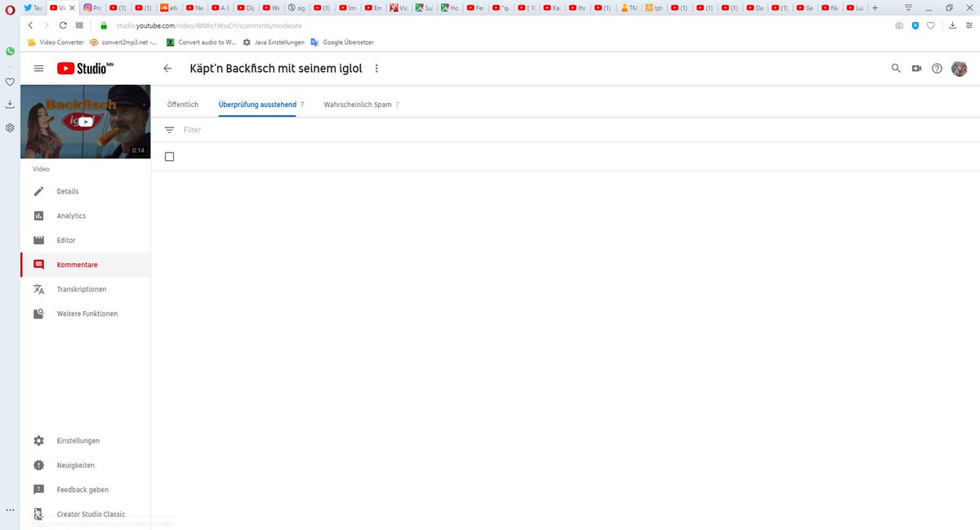
Task: Click the Weitere Funktionen icon
Action: pos(38,314)
